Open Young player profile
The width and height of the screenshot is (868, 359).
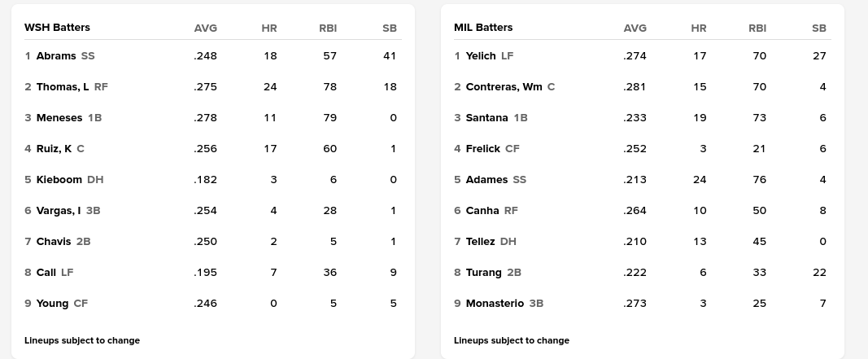[x=53, y=304]
